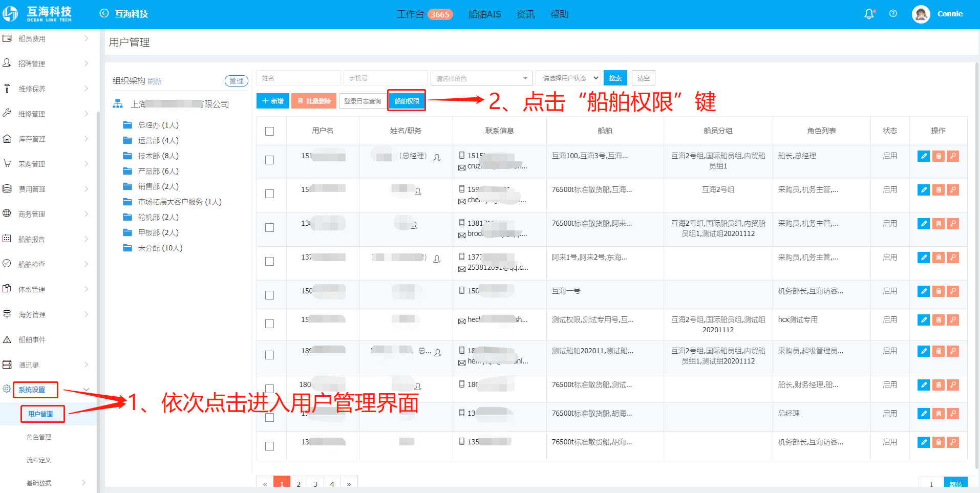980x493 pixels.
Task: Click the help question mark icon
Action: tap(893, 14)
